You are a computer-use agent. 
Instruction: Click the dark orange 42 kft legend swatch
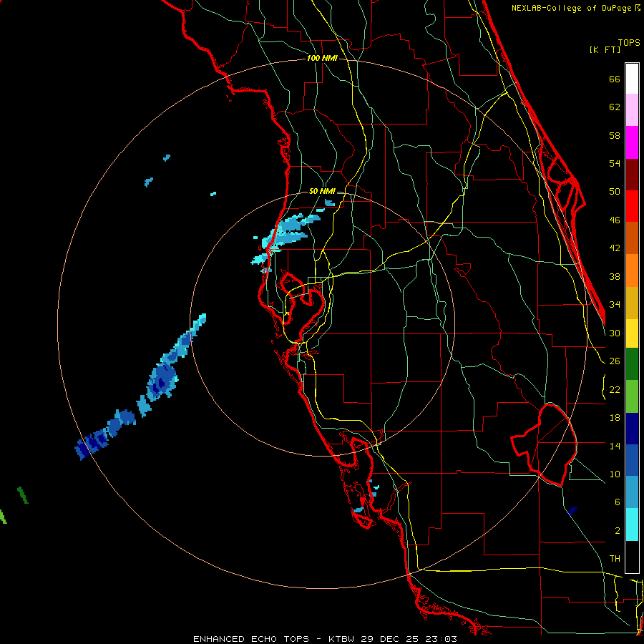tap(632, 238)
